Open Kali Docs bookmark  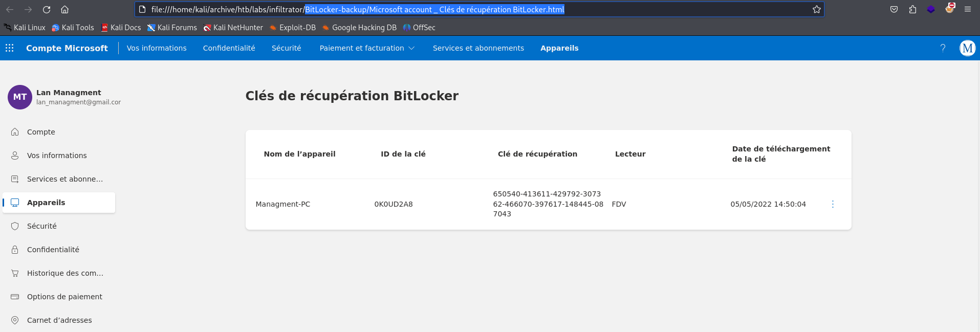point(121,28)
